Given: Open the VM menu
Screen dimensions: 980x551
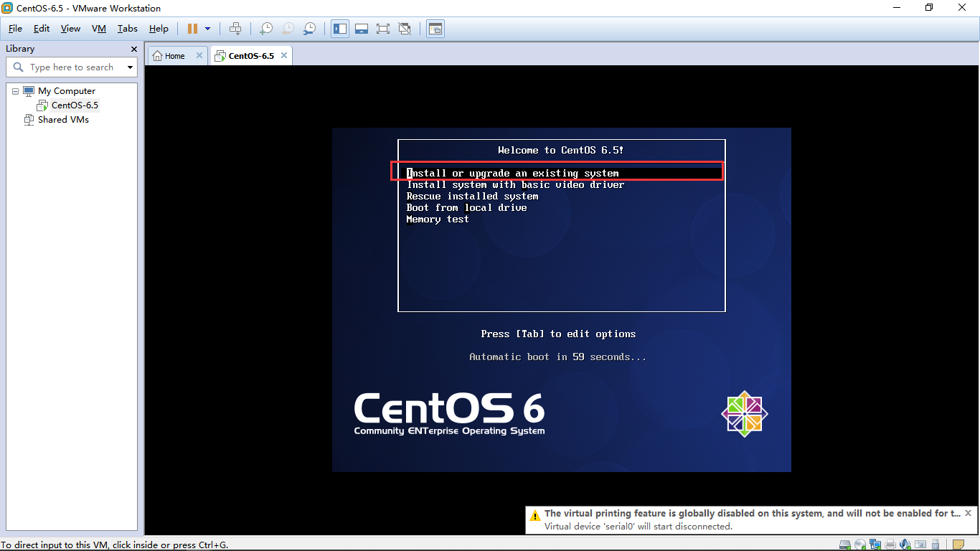Looking at the screenshot, I should click(x=98, y=29).
